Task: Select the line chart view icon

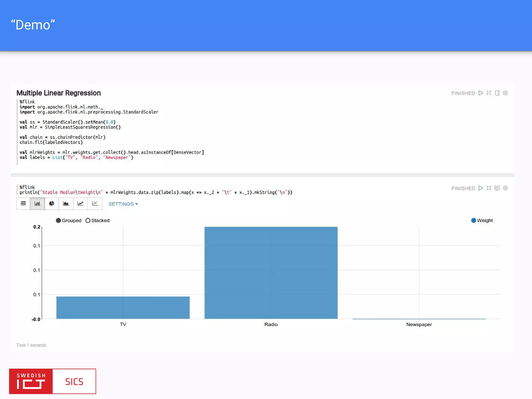Action: tap(81, 204)
